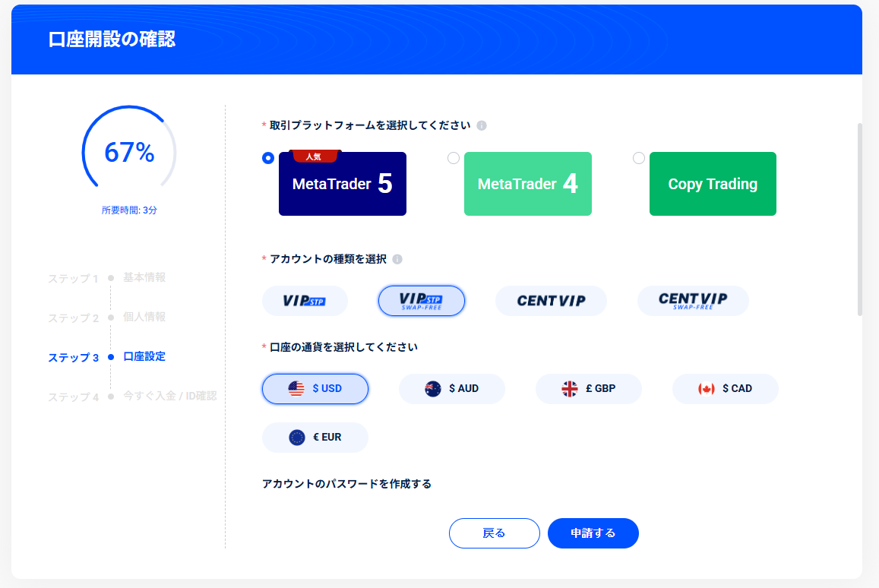Click the 戻る back button
Screen dimensions: 879x588
click(x=495, y=533)
